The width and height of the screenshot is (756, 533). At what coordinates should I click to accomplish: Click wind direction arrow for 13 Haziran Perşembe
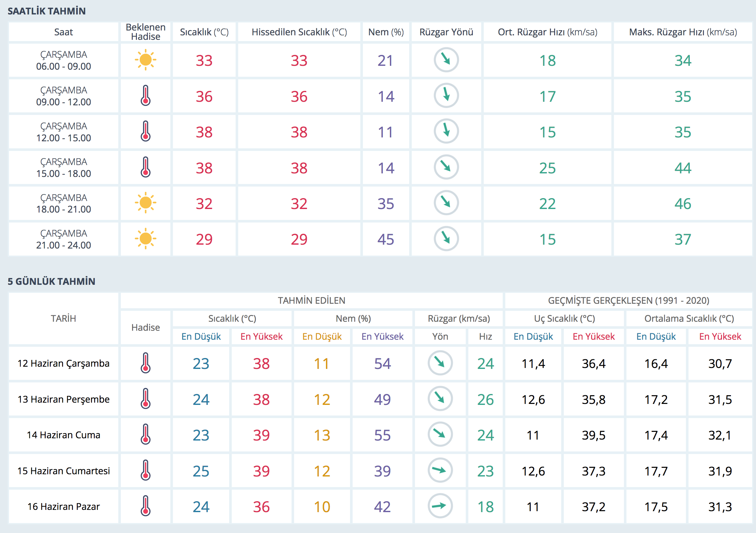[x=440, y=398]
